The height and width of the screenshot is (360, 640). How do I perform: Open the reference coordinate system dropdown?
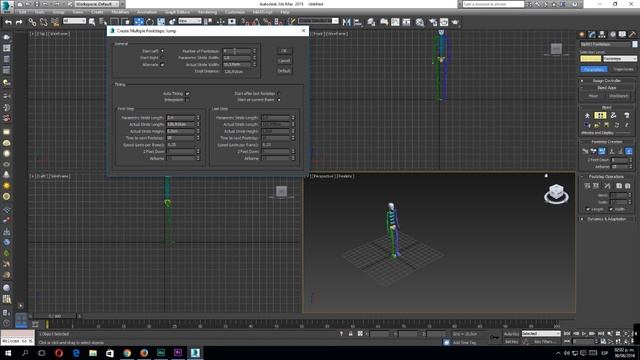(x=190, y=21)
